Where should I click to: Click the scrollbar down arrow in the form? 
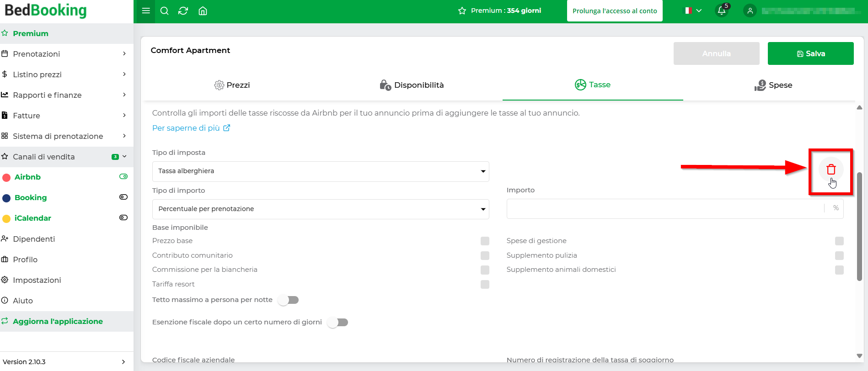click(859, 355)
